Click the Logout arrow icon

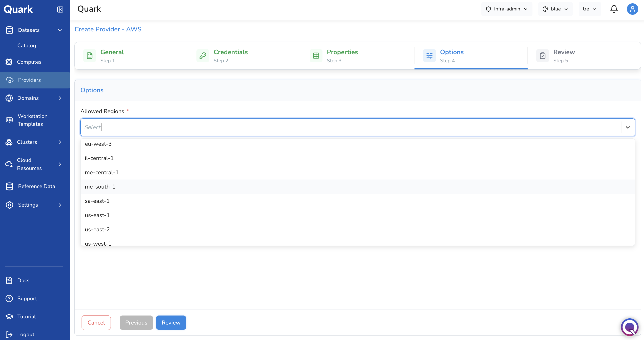(x=9, y=335)
